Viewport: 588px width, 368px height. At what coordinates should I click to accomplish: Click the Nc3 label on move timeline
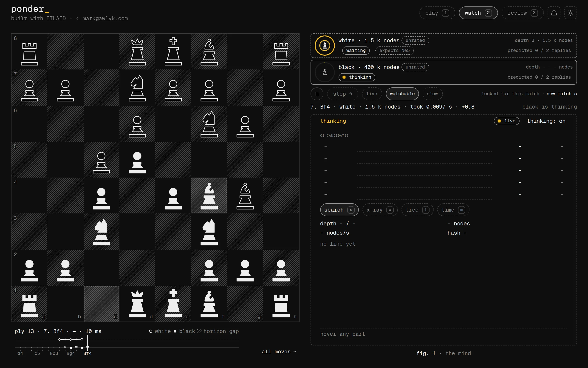tap(54, 353)
